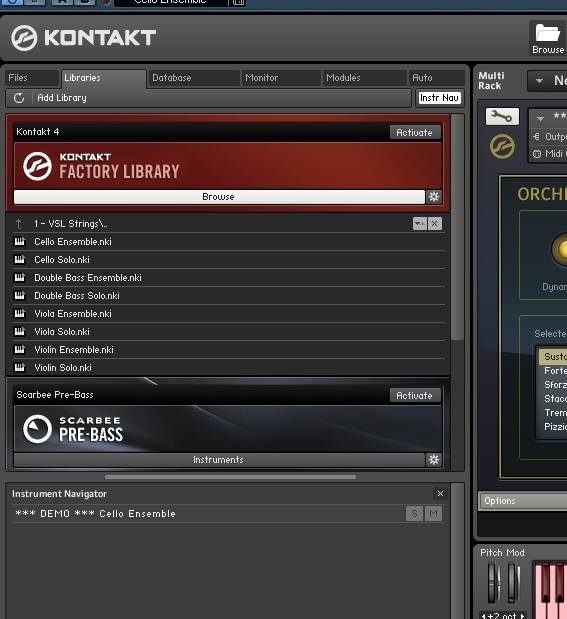Select Double Bass Solo.nki file
The image size is (567, 619).
pos(228,295)
